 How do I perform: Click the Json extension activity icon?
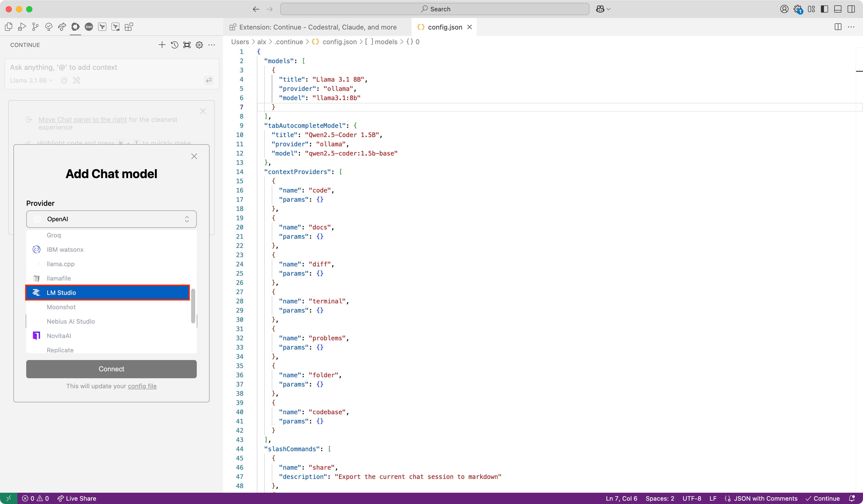pos(89,27)
